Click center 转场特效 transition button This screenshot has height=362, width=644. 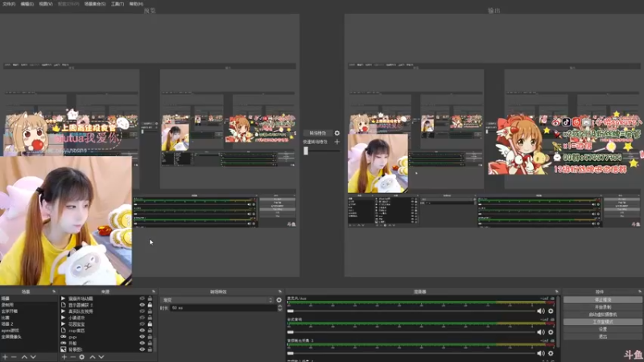coord(317,133)
